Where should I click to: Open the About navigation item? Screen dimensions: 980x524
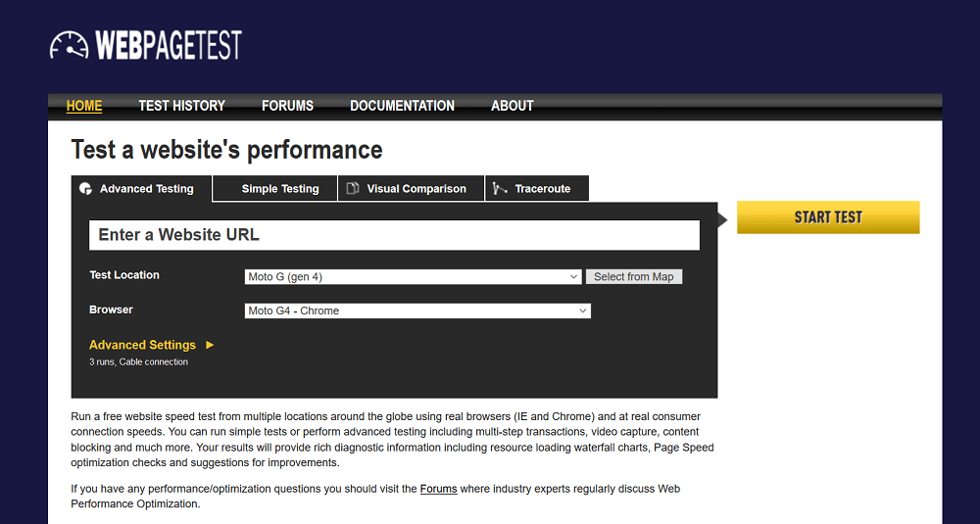pos(513,106)
